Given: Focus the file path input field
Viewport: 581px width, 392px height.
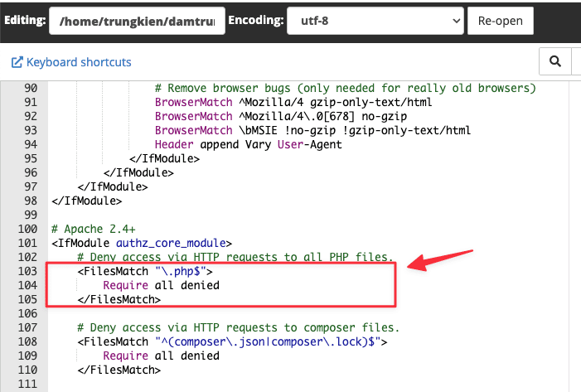Looking at the screenshot, I should tap(137, 21).
